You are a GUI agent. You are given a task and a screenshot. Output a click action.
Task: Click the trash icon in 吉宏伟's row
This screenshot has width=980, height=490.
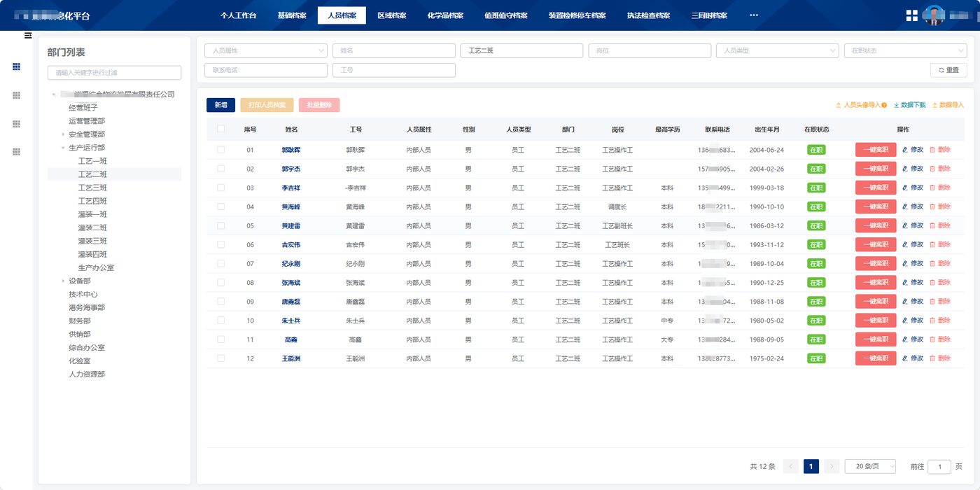[x=932, y=244]
